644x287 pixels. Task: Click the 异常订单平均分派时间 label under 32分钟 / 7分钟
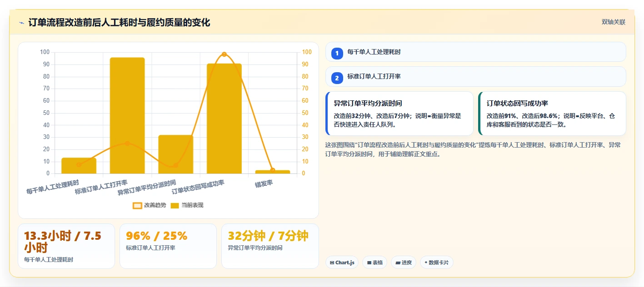pos(255,248)
